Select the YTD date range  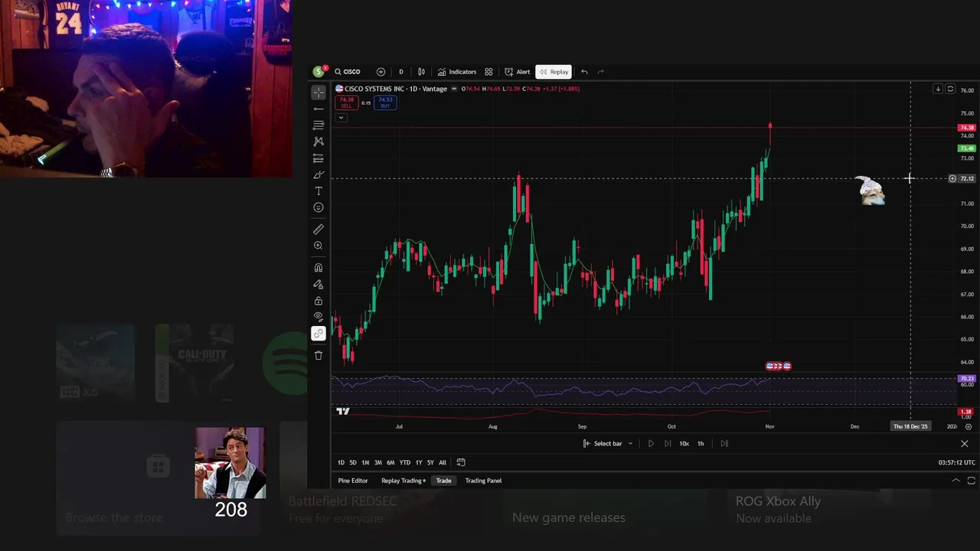(x=405, y=462)
